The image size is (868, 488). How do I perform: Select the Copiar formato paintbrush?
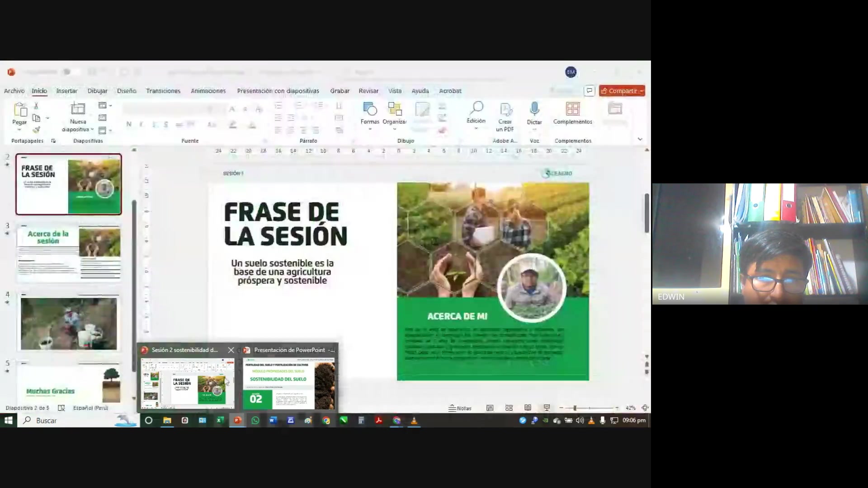point(37,130)
